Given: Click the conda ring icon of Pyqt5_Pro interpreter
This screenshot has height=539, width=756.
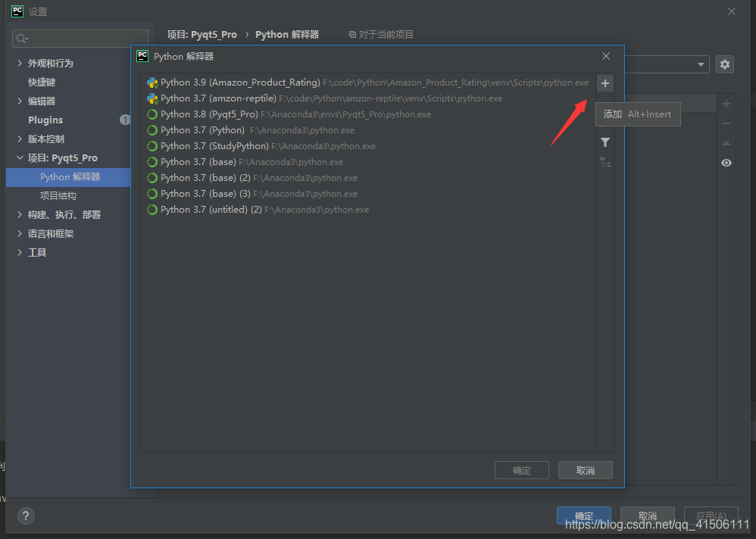Looking at the screenshot, I should 152,114.
